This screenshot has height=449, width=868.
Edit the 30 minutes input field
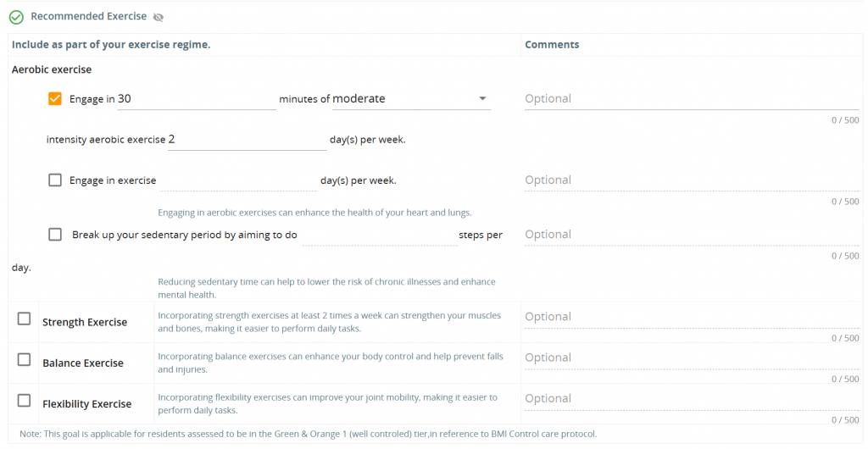[x=197, y=99]
